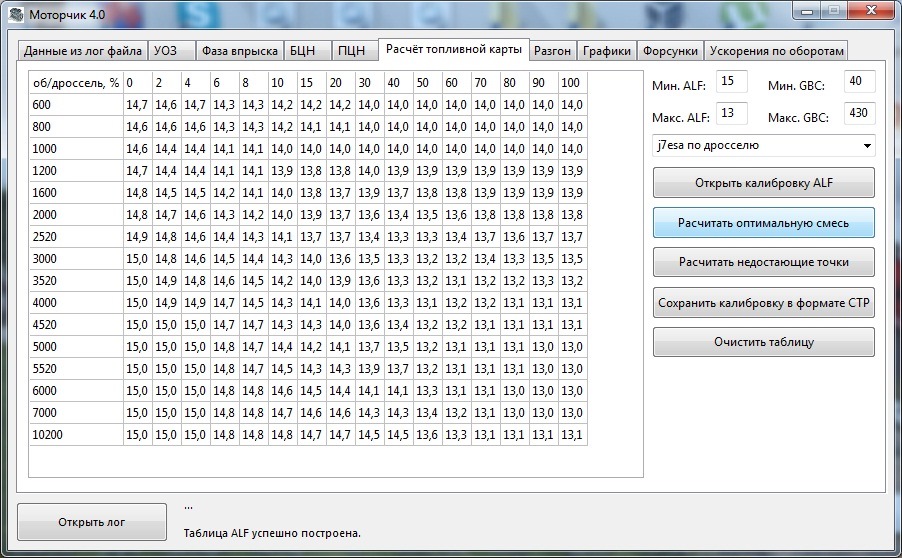Click cell 13,6 in 10200 row, column 50
This screenshot has height=558, width=902.
pos(428,435)
